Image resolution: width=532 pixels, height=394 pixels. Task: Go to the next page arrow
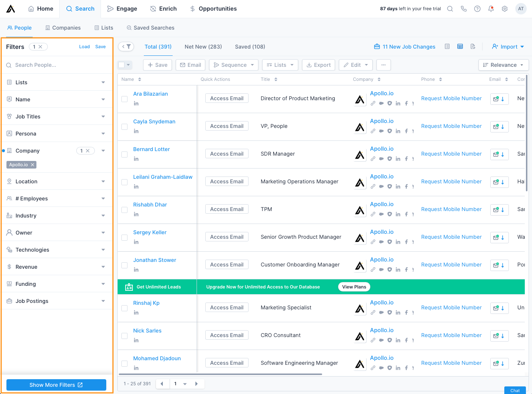coord(197,384)
